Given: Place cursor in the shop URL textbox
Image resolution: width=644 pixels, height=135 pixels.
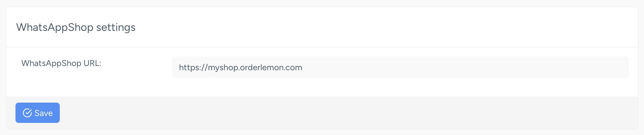Looking at the screenshot, I should point(400,67).
